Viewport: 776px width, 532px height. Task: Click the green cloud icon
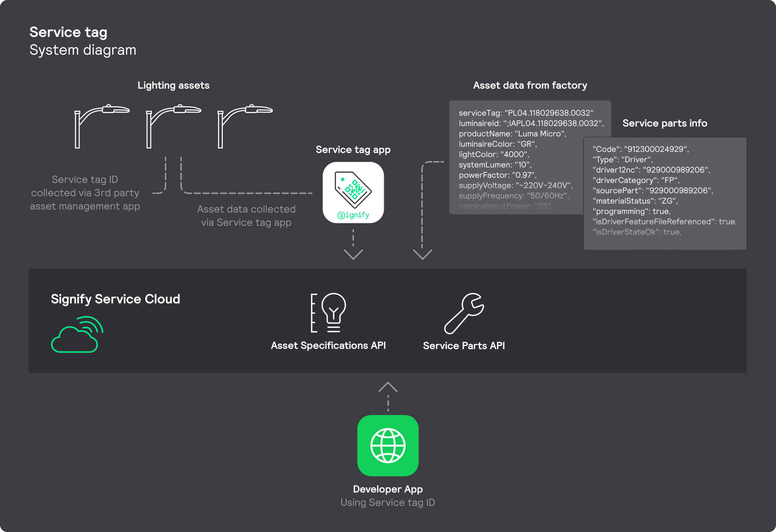(x=77, y=334)
